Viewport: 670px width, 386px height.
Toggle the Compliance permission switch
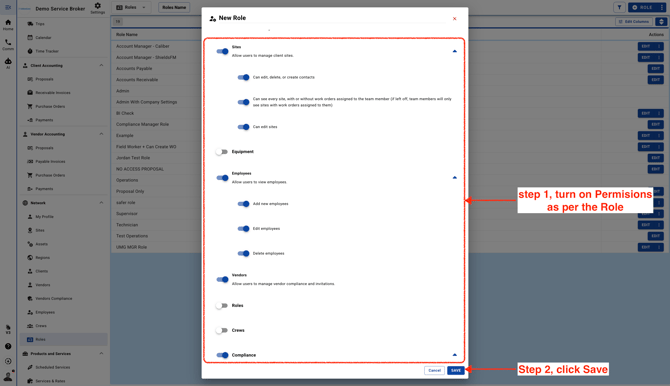(x=222, y=355)
